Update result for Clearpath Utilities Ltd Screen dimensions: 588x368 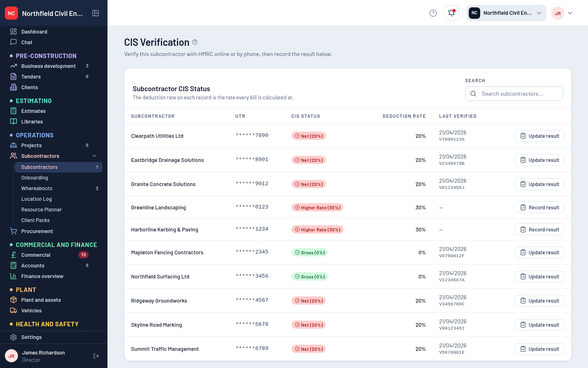[x=539, y=136]
